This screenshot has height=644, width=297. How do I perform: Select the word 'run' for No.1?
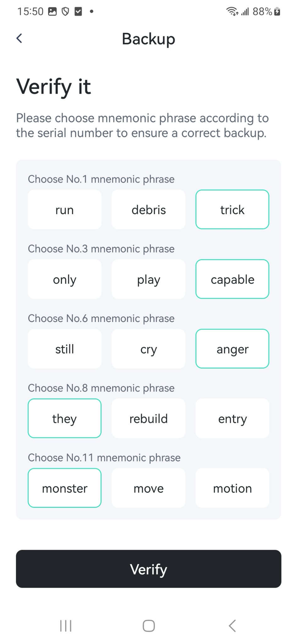[65, 209]
